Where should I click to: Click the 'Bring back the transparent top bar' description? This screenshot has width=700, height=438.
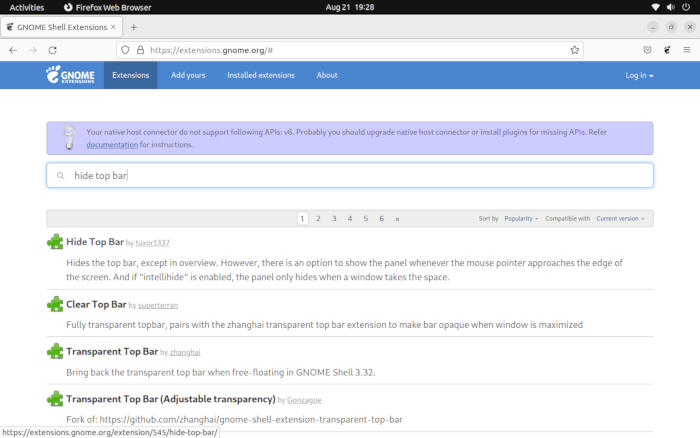point(221,372)
